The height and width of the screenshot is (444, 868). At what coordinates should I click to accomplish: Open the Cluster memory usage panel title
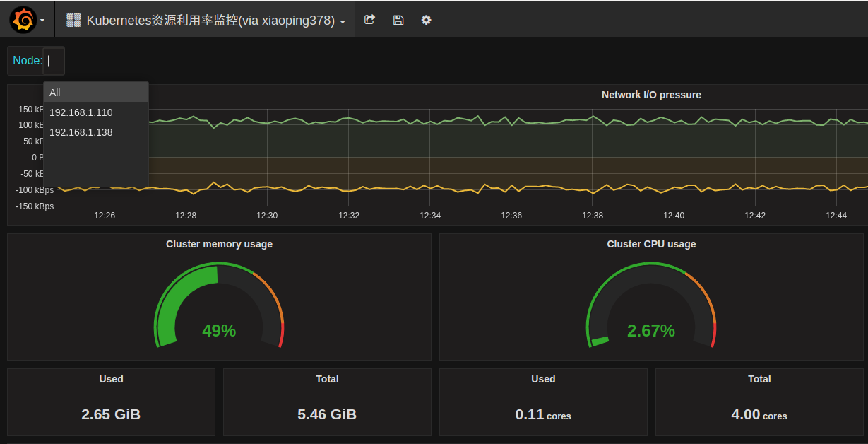click(x=219, y=244)
